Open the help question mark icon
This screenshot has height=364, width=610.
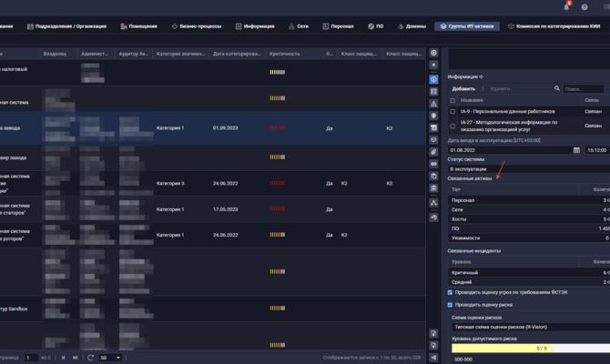pos(585,7)
